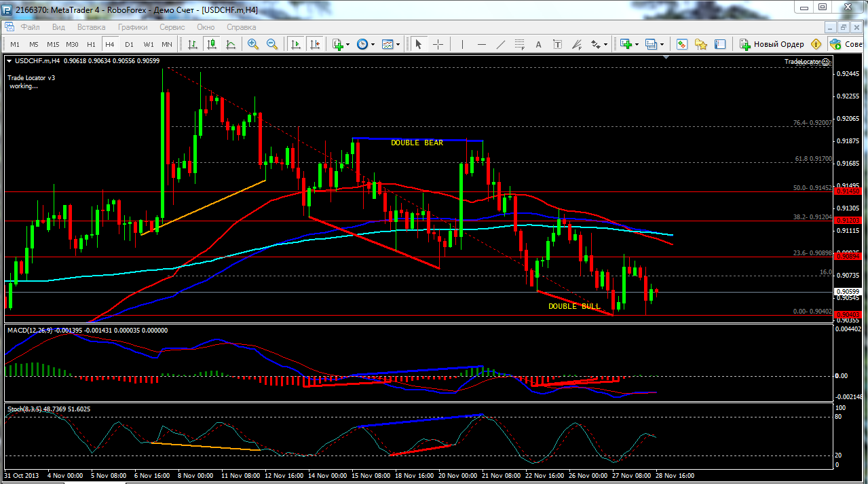Click the DOUBLE BEAR chart label

coord(417,143)
